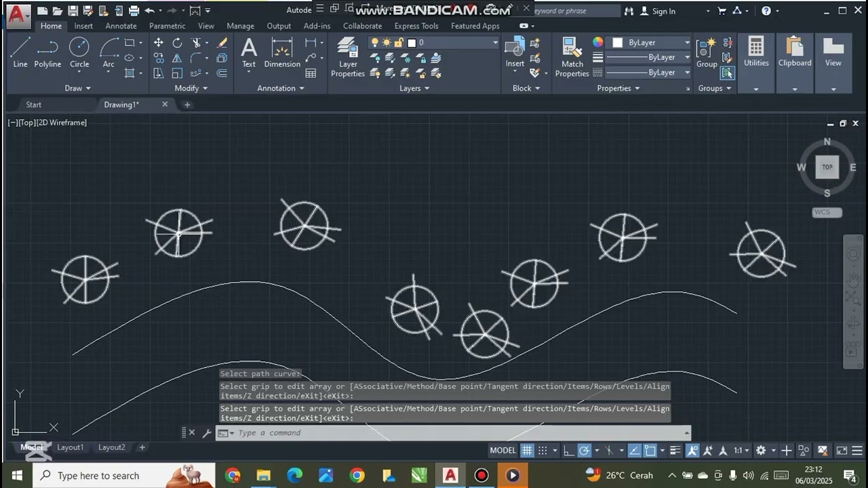Image resolution: width=868 pixels, height=488 pixels.
Task: Click the Undo arrow
Action: [x=149, y=11]
